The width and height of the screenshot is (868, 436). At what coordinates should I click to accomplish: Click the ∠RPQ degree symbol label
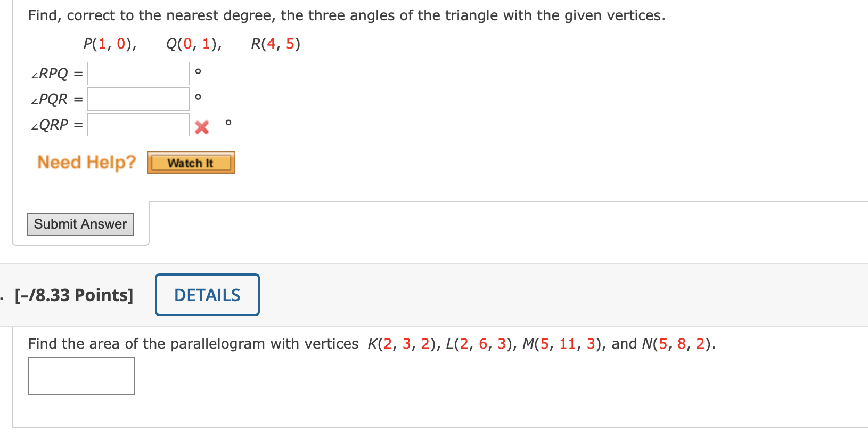click(198, 70)
